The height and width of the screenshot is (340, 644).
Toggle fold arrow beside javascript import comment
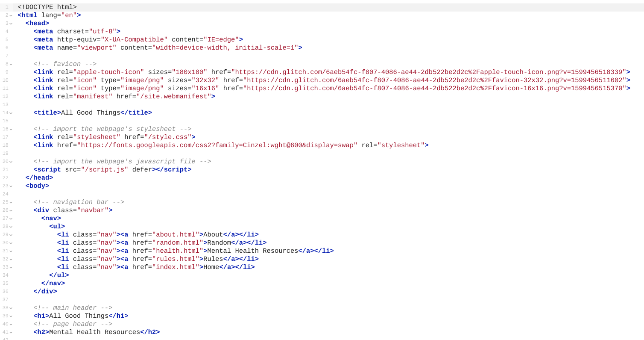pyautogui.click(x=11, y=162)
